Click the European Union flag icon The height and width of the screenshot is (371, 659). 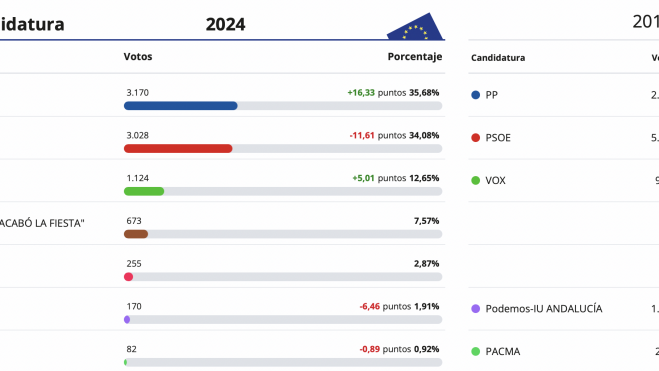tap(415, 26)
